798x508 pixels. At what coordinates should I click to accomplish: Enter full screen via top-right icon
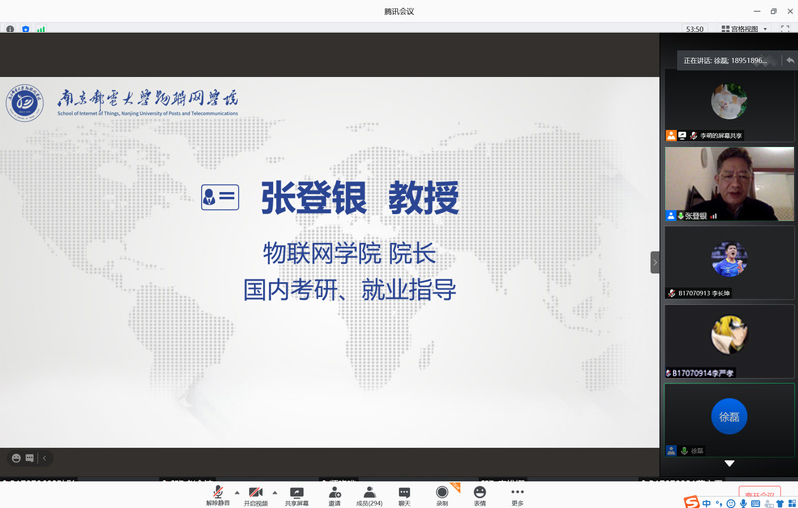click(785, 29)
